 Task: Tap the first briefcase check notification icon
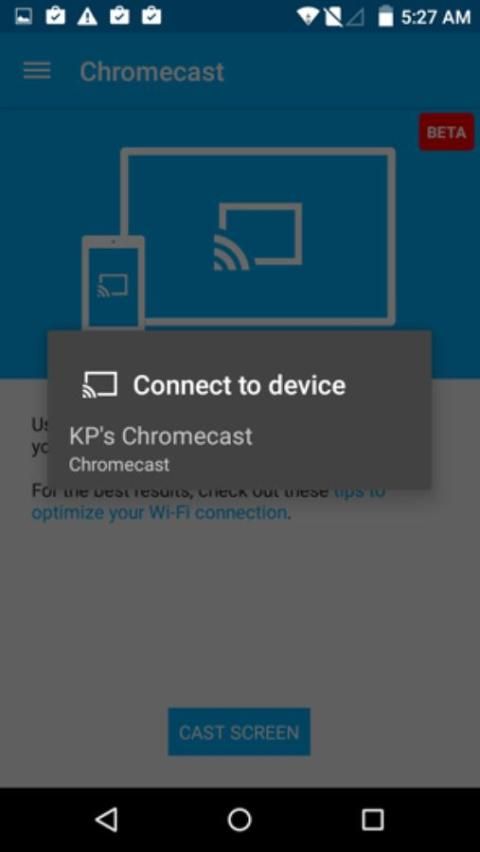55,16
